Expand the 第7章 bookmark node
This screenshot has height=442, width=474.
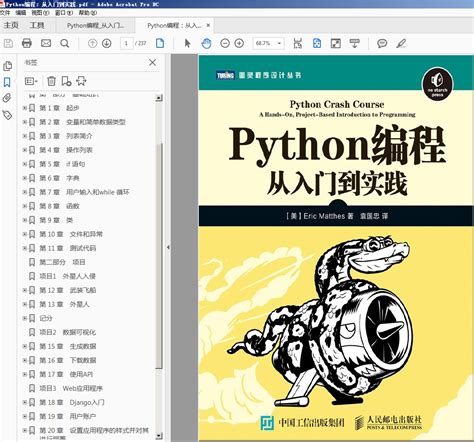[24, 192]
